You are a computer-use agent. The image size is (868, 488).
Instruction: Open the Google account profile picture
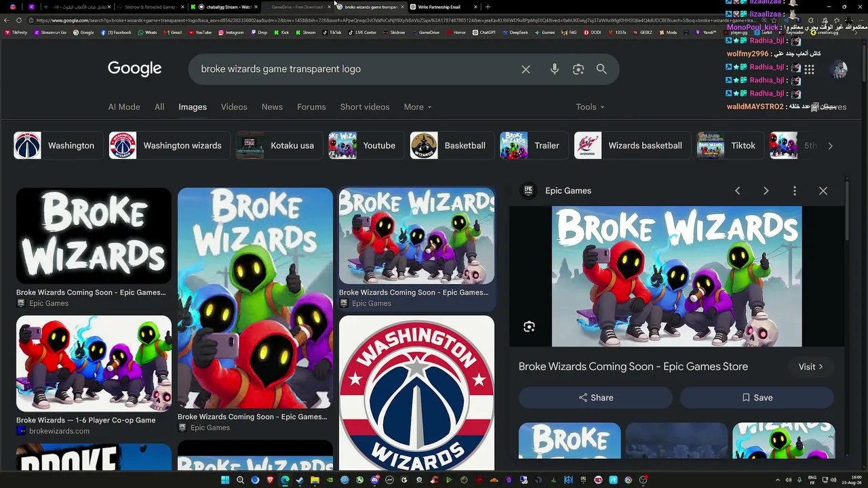840,69
